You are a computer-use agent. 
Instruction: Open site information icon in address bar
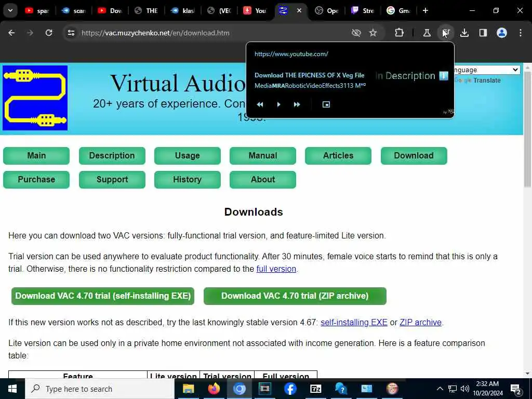click(x=71, y=33)
